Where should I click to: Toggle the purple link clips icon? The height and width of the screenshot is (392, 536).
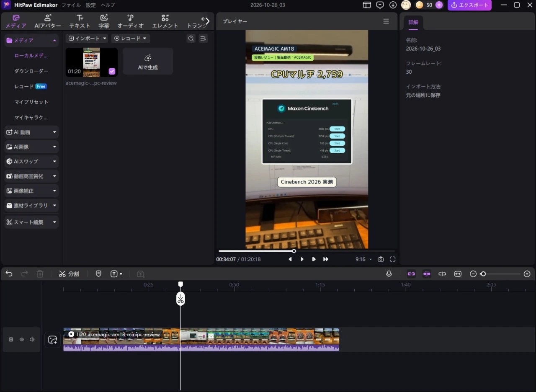[x=411, y=274]
